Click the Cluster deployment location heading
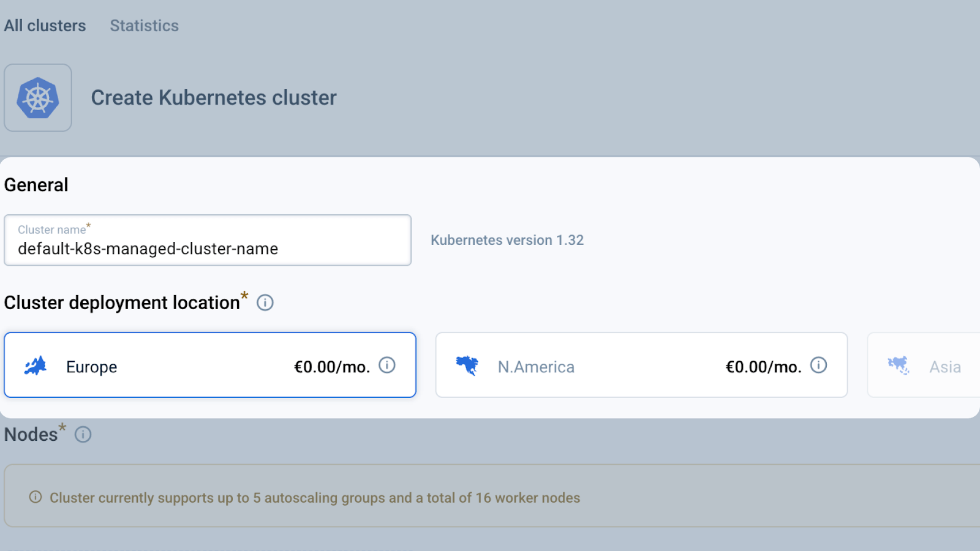The width and height of the screenshot is (980, 551). point(122,302)
